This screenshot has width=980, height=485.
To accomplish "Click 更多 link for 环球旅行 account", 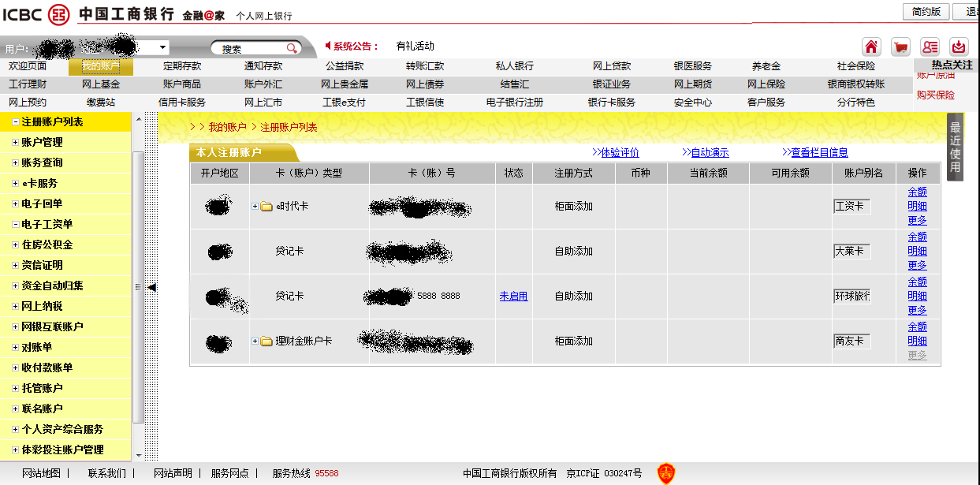I will (x=917, y=311).
